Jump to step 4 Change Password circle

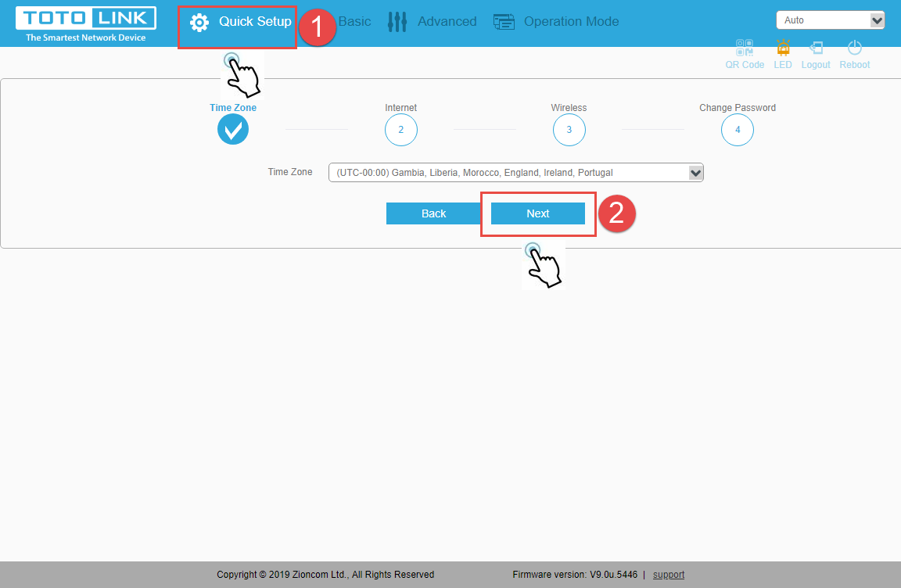coord(738,130)
